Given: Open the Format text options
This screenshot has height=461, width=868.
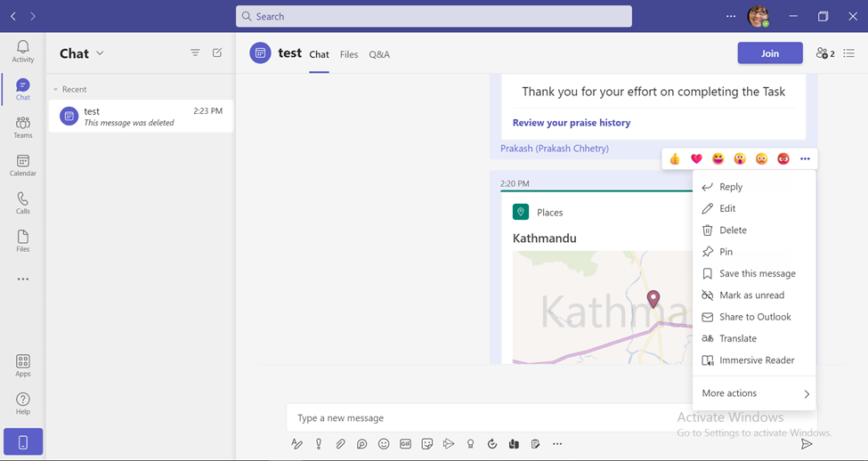Looking at the screenshot, I should (x=296, y=444).
